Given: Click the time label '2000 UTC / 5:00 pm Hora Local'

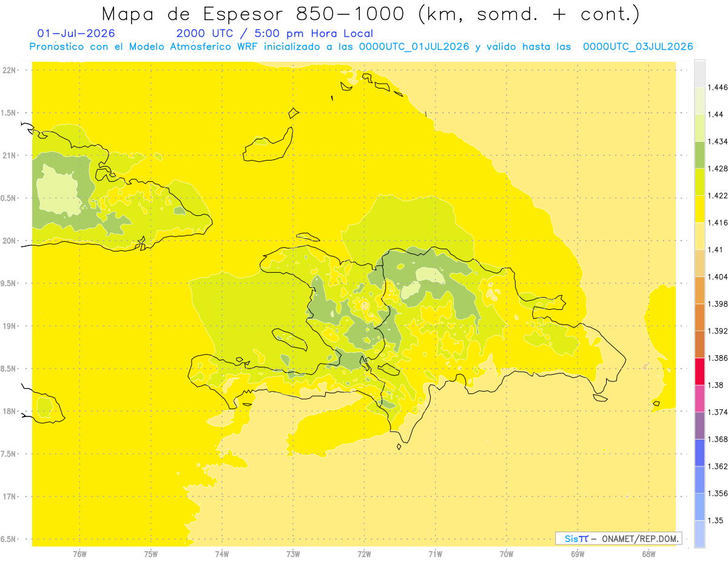Looking at the screenshot, I should 275,33.
